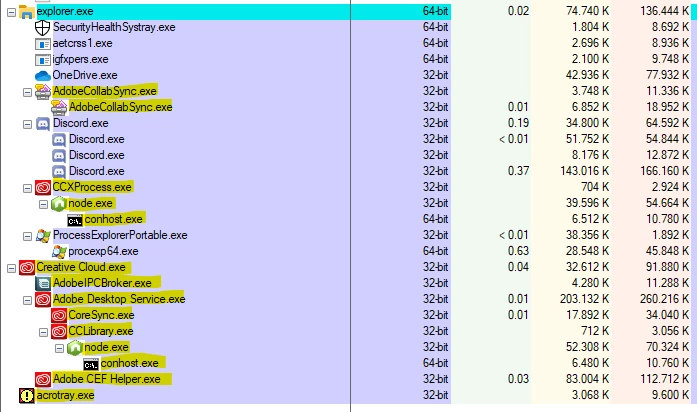The height and width of the screenshot is (412, 697).
Task: Click the child AdobeCollabSync.exe icon at 6.852 K
Action: click(x=59, y=108)
